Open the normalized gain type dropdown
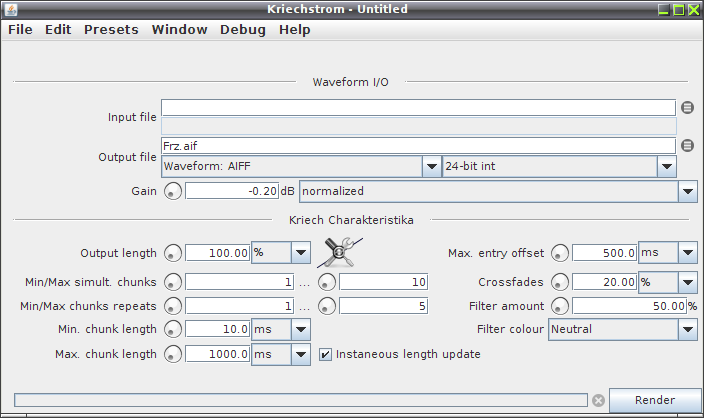 coord(498,191)
